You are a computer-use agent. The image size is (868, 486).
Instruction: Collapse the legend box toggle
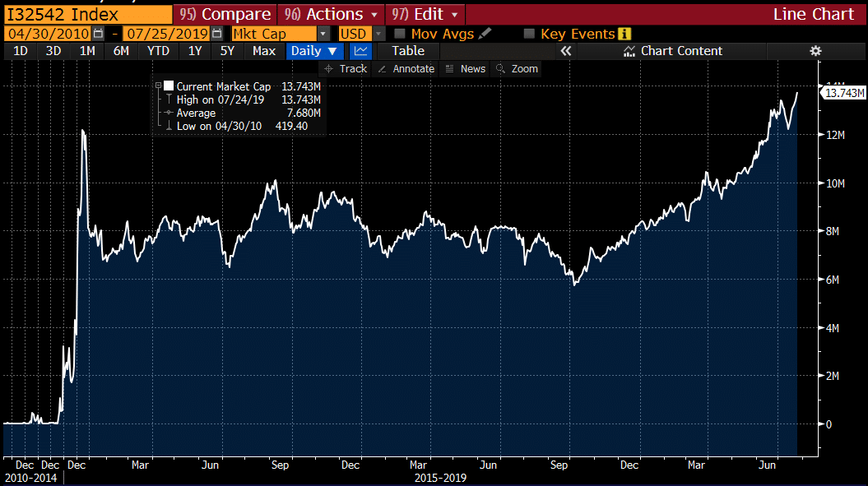158,86
